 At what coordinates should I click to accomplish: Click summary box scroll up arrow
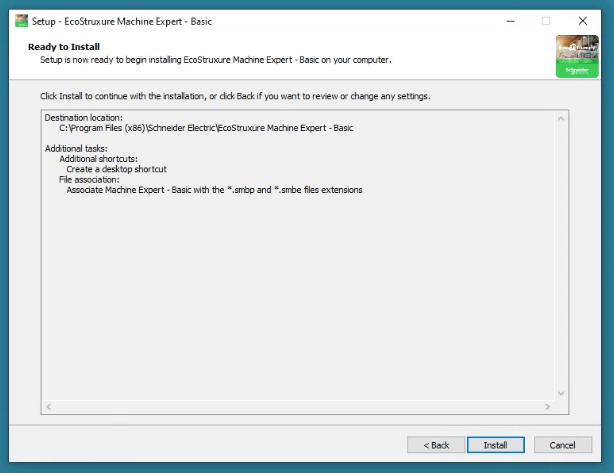[561, 119]
